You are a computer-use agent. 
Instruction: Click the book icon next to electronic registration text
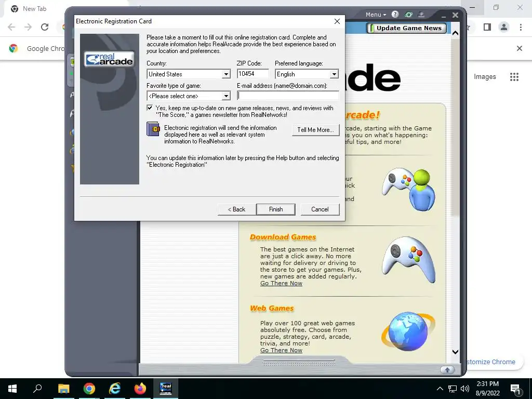coord(153,129)
